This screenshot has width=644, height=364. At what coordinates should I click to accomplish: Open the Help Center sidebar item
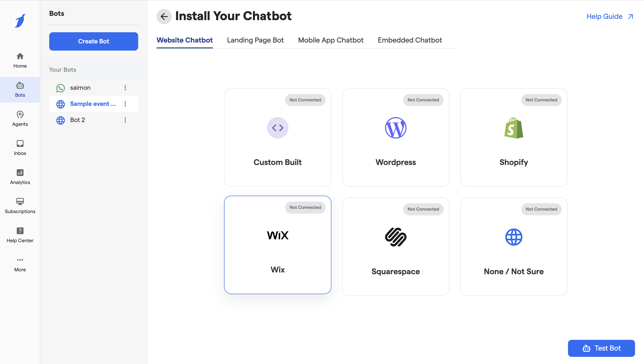tap(20, 235)
